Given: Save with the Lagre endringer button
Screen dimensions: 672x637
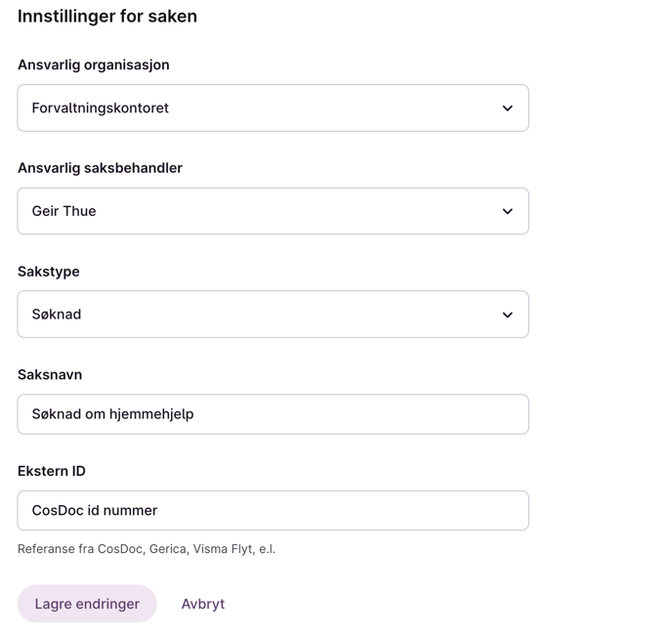Looking at the screenshot, I should 87,604.
